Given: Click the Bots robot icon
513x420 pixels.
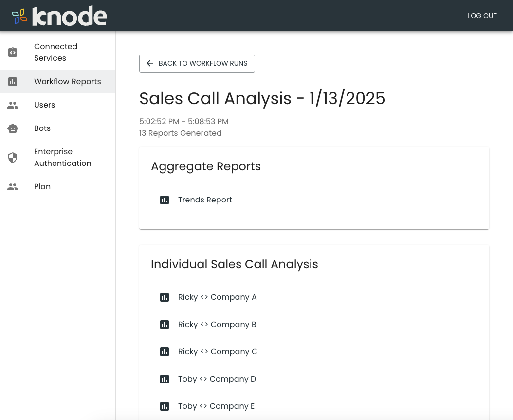Looking at the screenshot, I should (13, 128).
